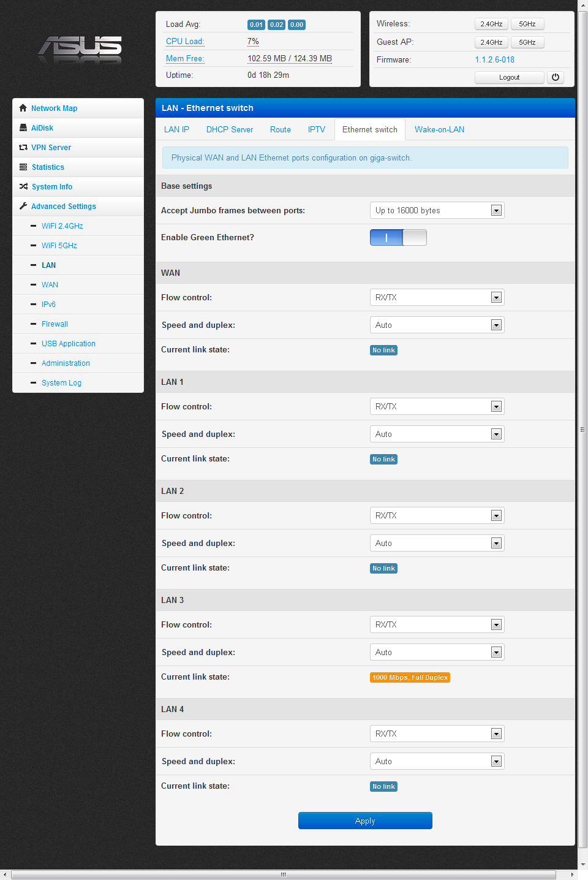Click the AiDisk drive icon

point(23,127)
